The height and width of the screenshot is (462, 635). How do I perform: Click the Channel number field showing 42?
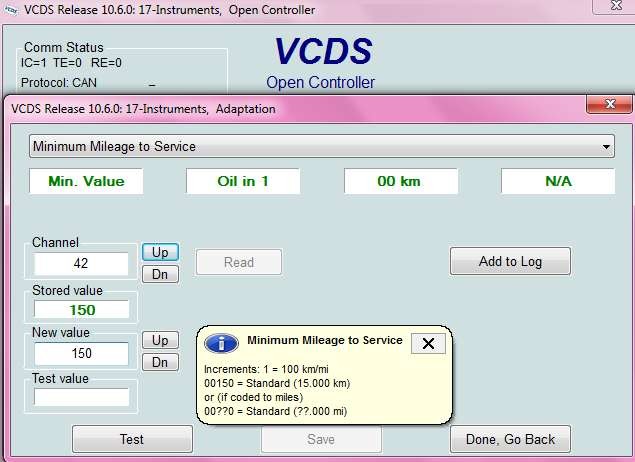(x=81, y=264)
